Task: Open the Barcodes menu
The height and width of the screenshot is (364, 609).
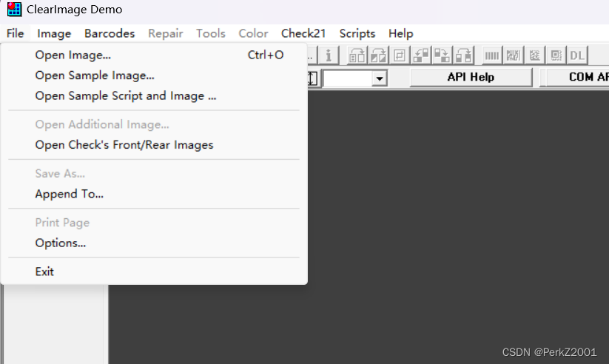Action: [x=110, y=33]
